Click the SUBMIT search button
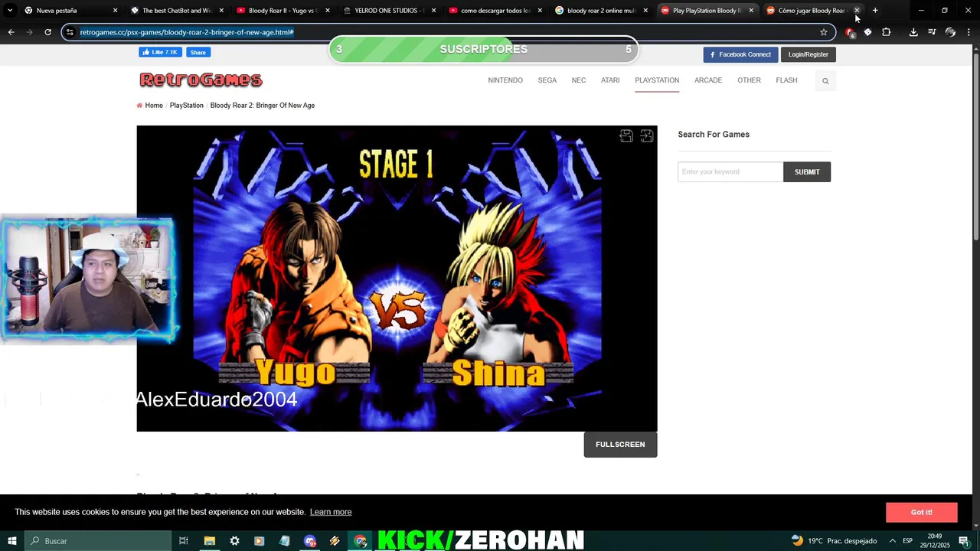Screen dimensions: 980x551 [807, 172]
